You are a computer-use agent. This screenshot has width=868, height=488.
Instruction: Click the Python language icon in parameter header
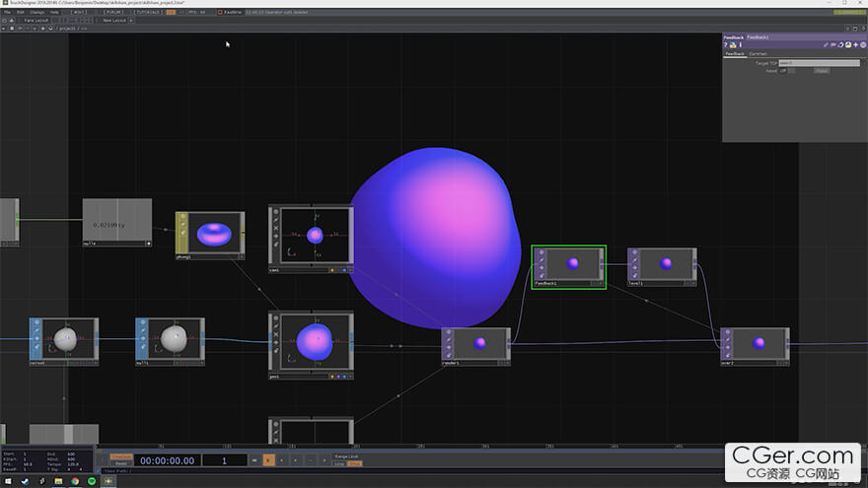point(848,44)
